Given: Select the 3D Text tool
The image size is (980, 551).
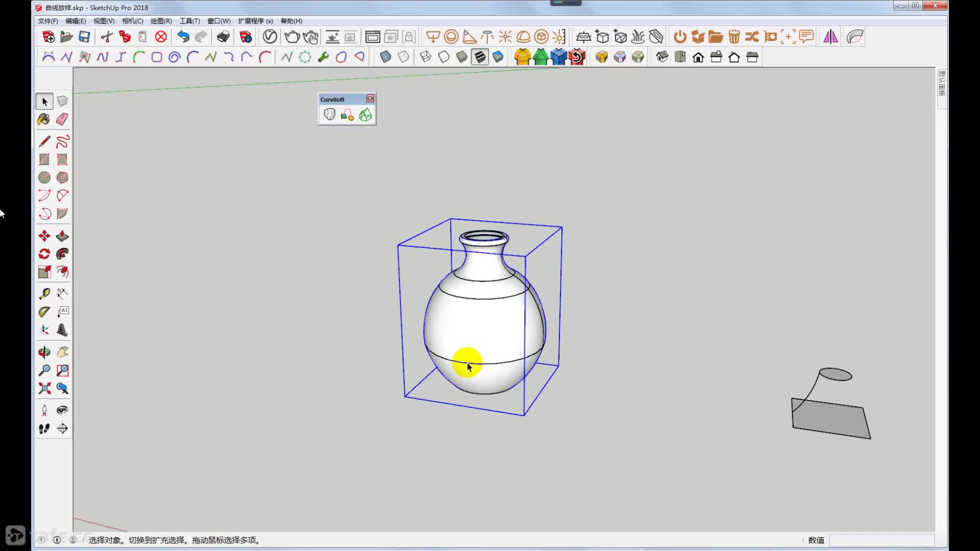Looking at the screenshot, I should [62, 330].
